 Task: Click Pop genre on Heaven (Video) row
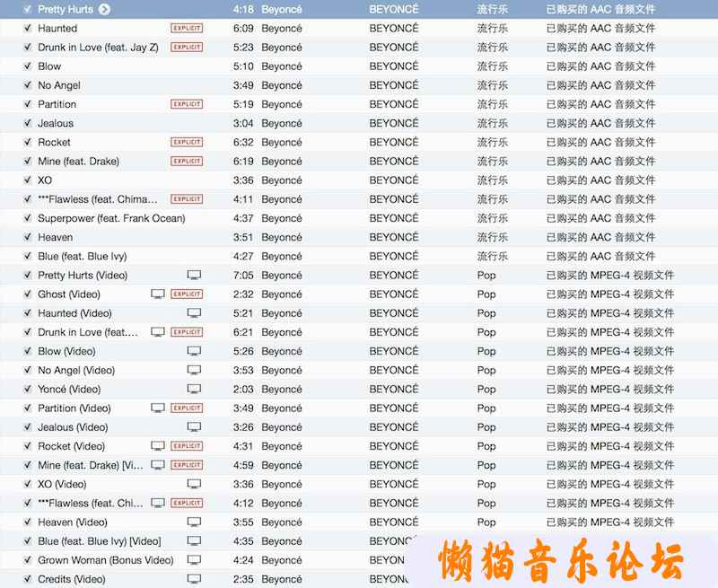tap(486, 522)
